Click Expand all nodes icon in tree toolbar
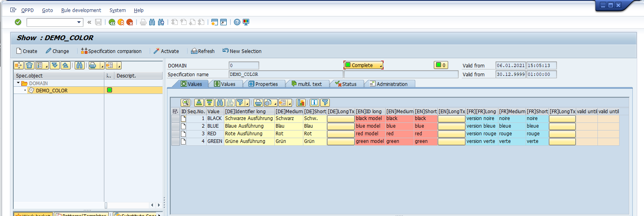The width and height of the screenshot is (644, 216). pos(55,65)
